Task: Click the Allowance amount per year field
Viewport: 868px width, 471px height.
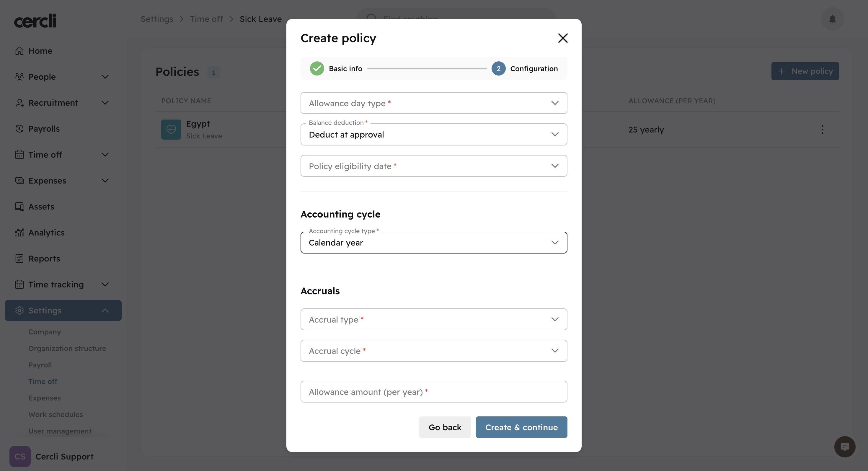Action: point(433,392)
